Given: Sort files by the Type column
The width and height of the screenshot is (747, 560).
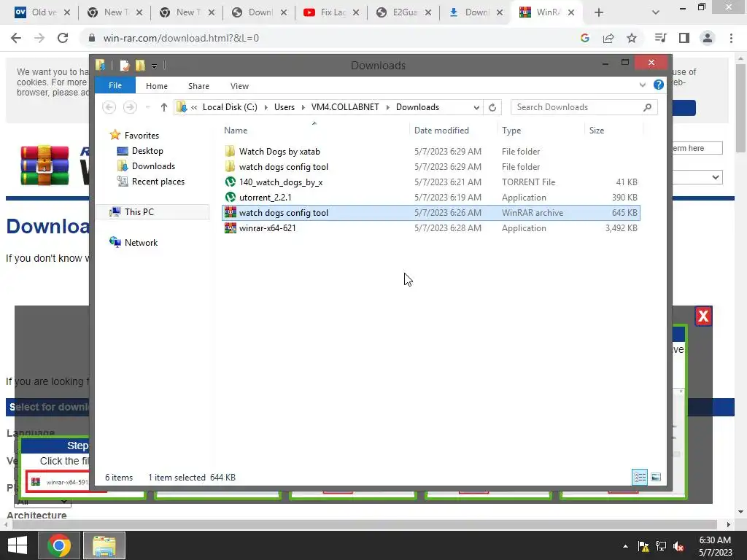Looking at the screenshot, I should 511,131.
